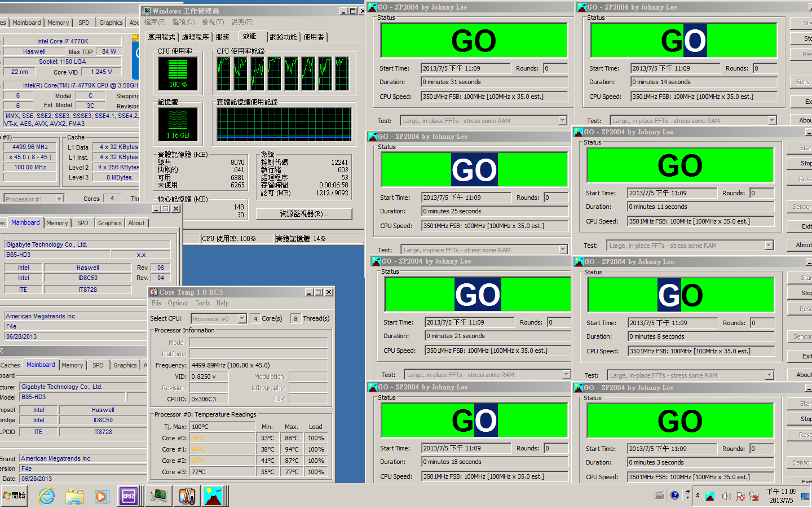
Task: Click Rounds field in the 31-seconds SP2004 window
Action: 555,68
